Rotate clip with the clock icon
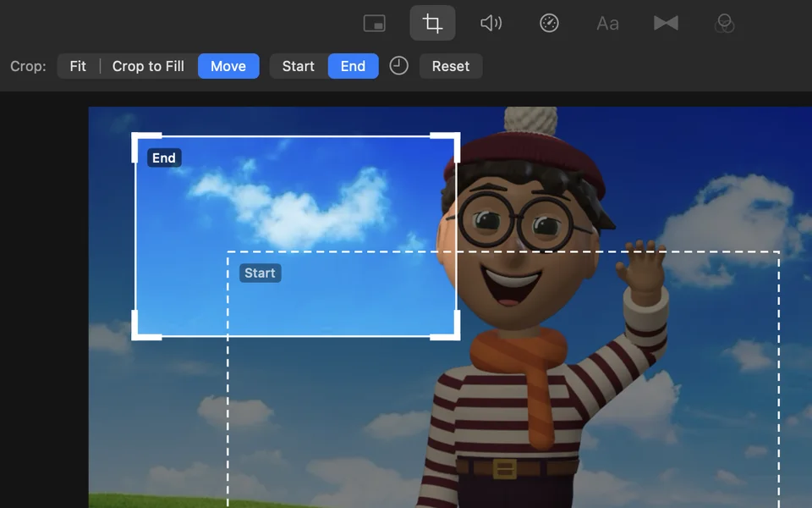812x508 pixels. pyautogui.click(x=398, y=66)
